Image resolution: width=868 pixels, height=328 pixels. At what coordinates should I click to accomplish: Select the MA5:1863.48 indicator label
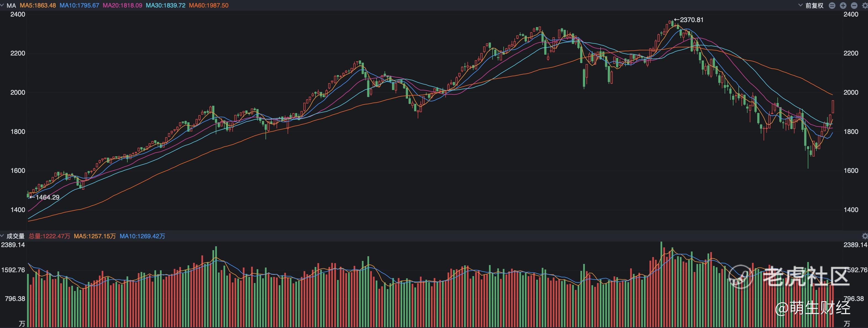(38, 6)
